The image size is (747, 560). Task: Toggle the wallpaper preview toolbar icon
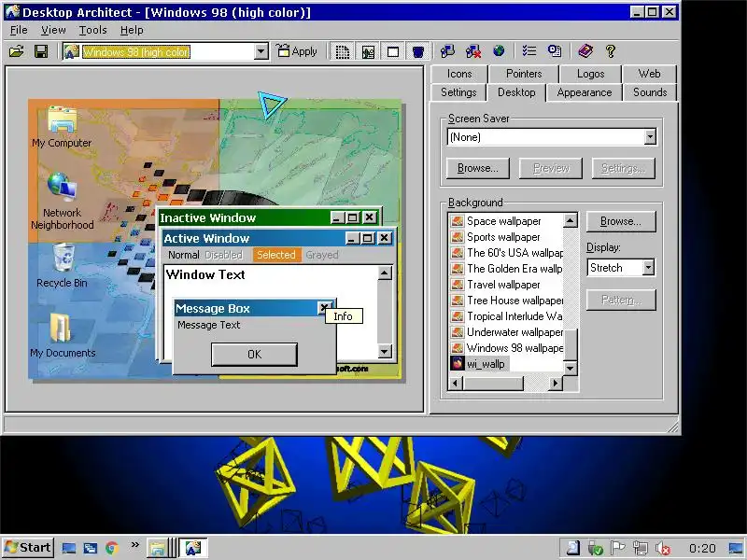(368, 51)
